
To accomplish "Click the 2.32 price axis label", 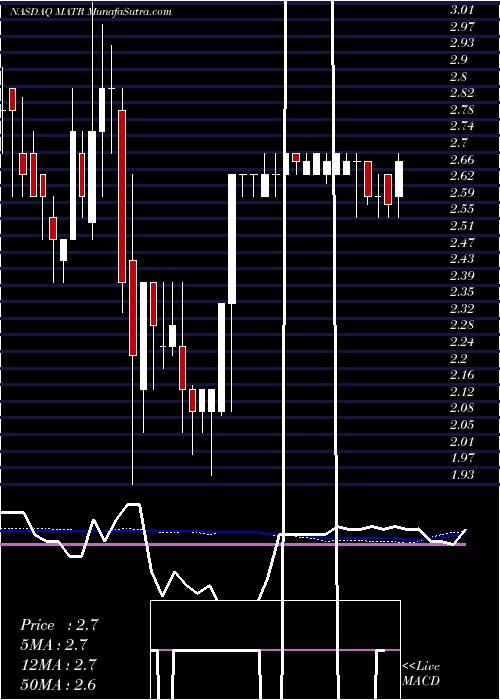I will [x=462, y=309].
